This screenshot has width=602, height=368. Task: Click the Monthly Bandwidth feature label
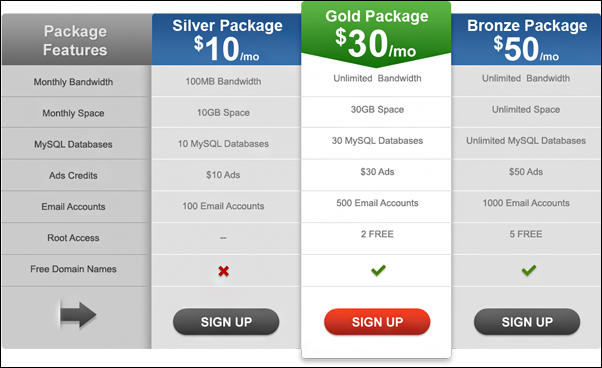click(x=73, y=82)
